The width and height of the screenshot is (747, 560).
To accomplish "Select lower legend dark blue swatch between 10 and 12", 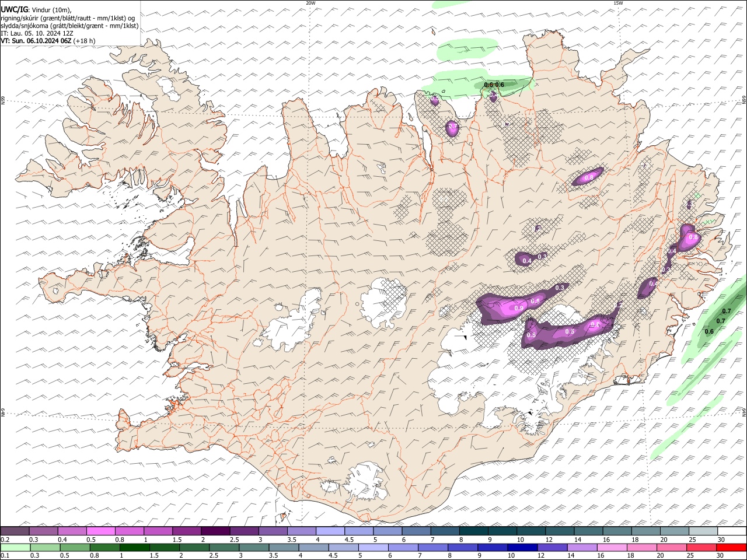I will [523, 548].
